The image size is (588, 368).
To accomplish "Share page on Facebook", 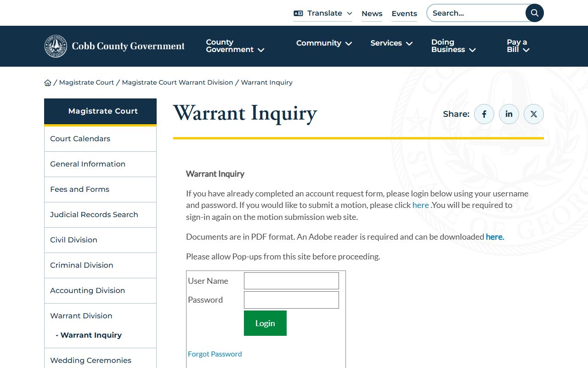I will 484,114.
